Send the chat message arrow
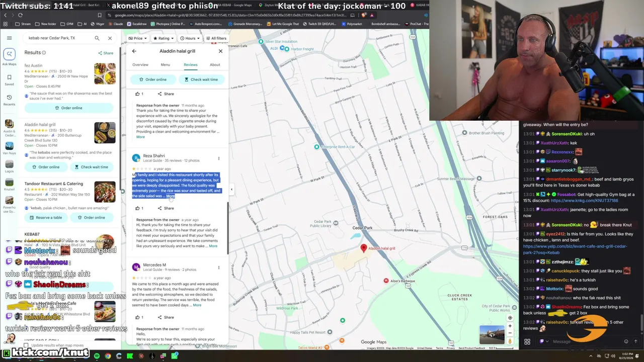Image resolution: width=644 pixels, height=362 pixels. (636, 341)
